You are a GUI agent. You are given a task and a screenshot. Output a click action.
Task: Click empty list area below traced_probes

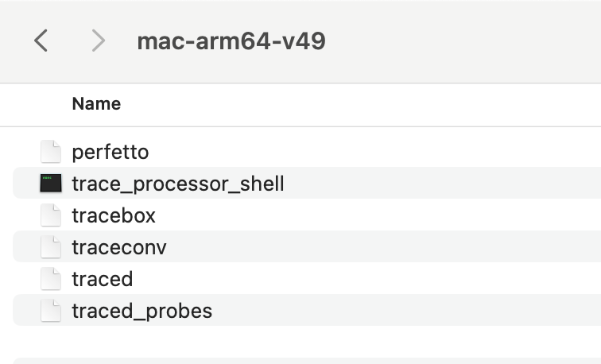318,342
